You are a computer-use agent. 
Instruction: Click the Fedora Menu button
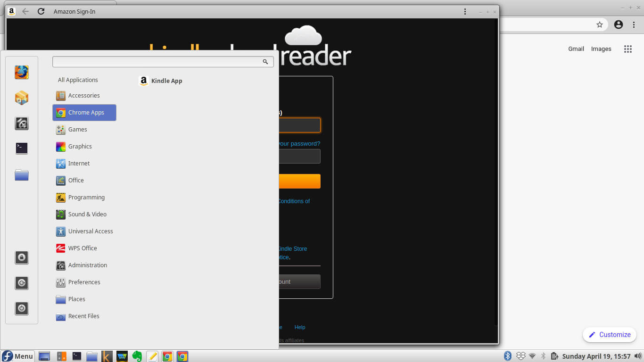[x=17, y=356]
